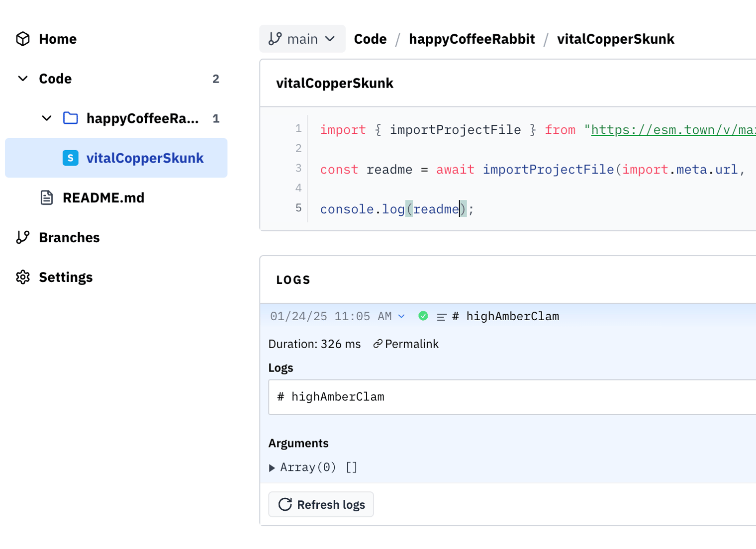Expand the Array(0) arguments triangle
This screenshot has width=756, height=549.
click(x=272, y=468)
